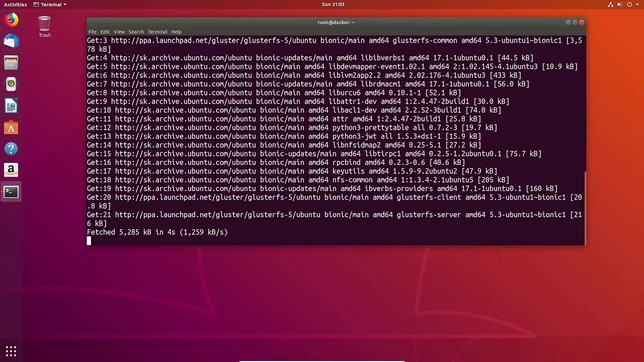Click the Get:4 libibverbs1 line
Image resolution: width=644 pixels, height=362 pixels.
310,58
